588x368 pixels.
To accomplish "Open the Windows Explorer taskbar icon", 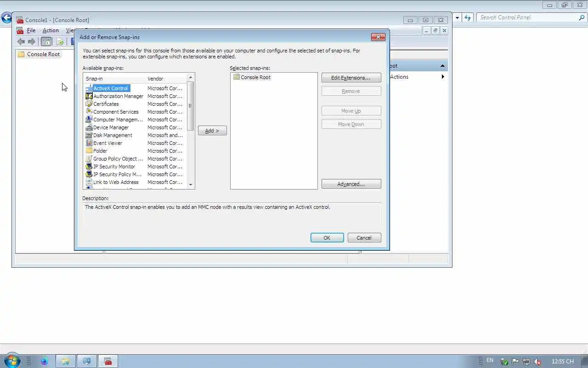I will pos(66,361).
